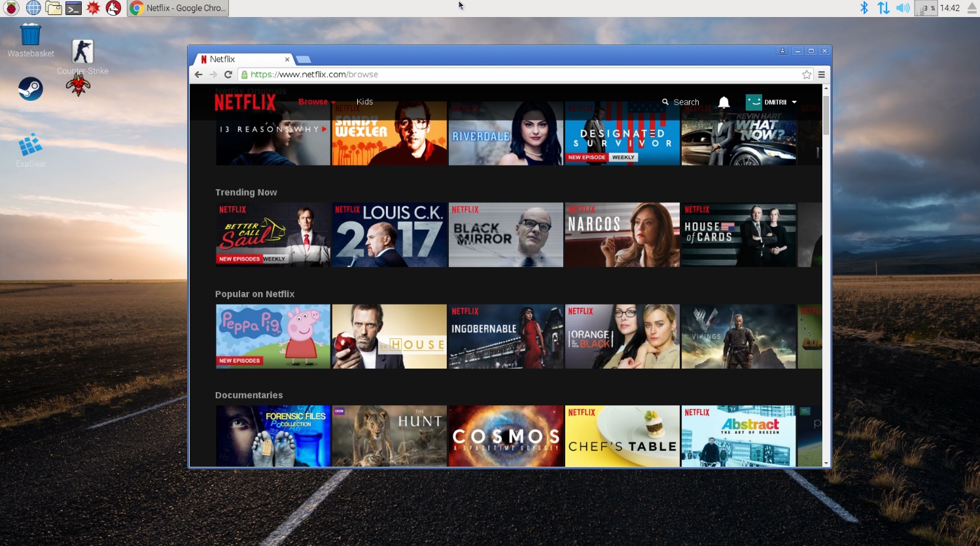
Task: Click the 14:42 clock in taskbar
Action: [950, 8]
